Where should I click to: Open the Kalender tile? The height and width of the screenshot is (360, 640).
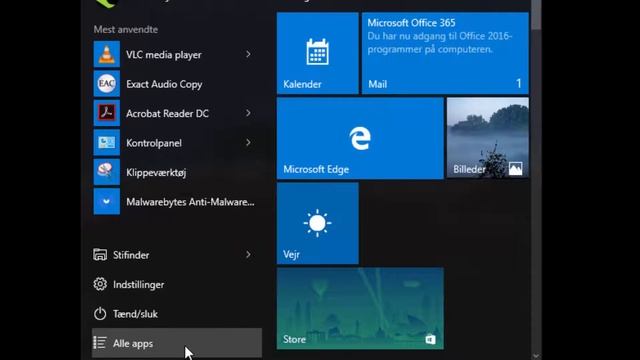click(x=318, y=53)
